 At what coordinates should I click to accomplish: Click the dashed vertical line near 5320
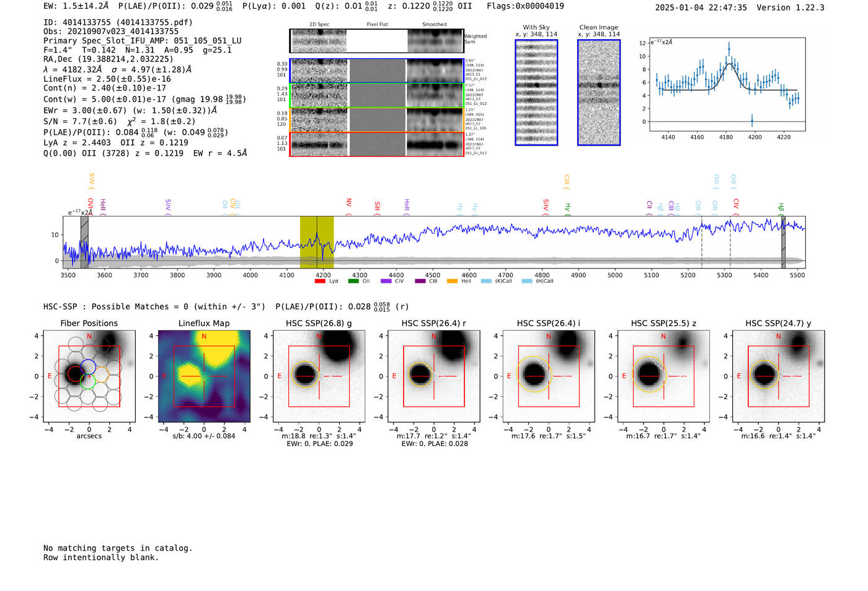(x=730, y=242)
